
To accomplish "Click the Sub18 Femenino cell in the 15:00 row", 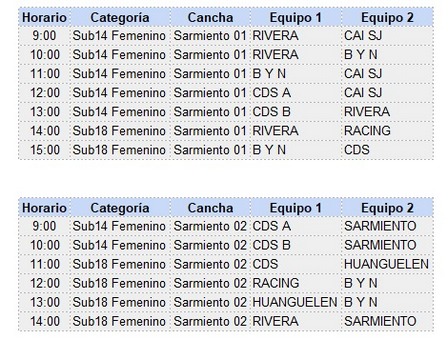I will point(120,150).
